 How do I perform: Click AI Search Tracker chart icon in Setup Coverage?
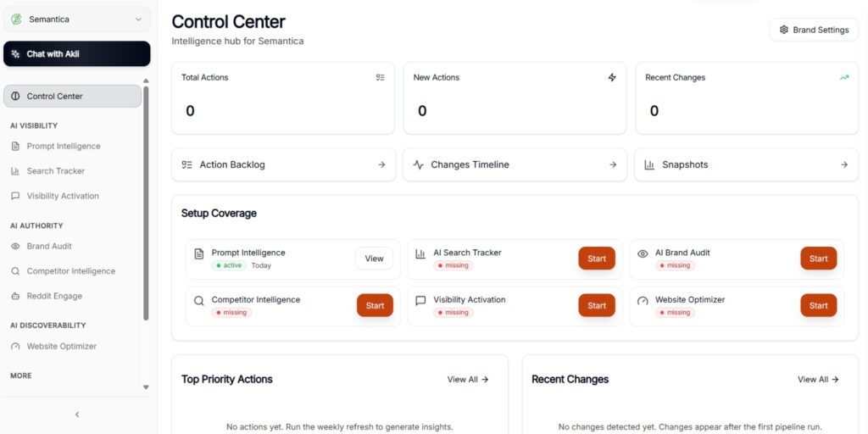[x=420, y=253]
